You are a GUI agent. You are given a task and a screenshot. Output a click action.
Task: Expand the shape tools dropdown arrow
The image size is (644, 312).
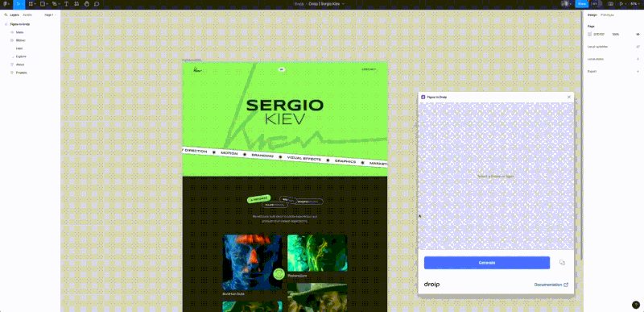click(x=47, y=4)
